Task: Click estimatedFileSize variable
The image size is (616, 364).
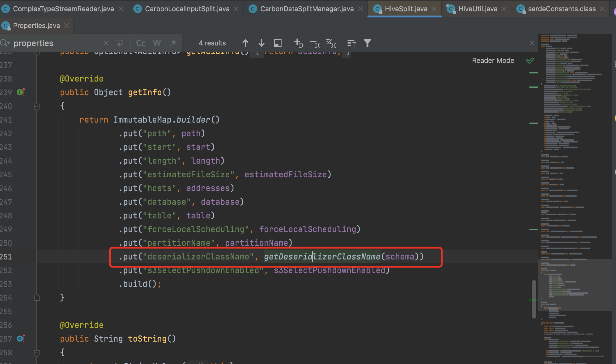Action: pos(286,175)
